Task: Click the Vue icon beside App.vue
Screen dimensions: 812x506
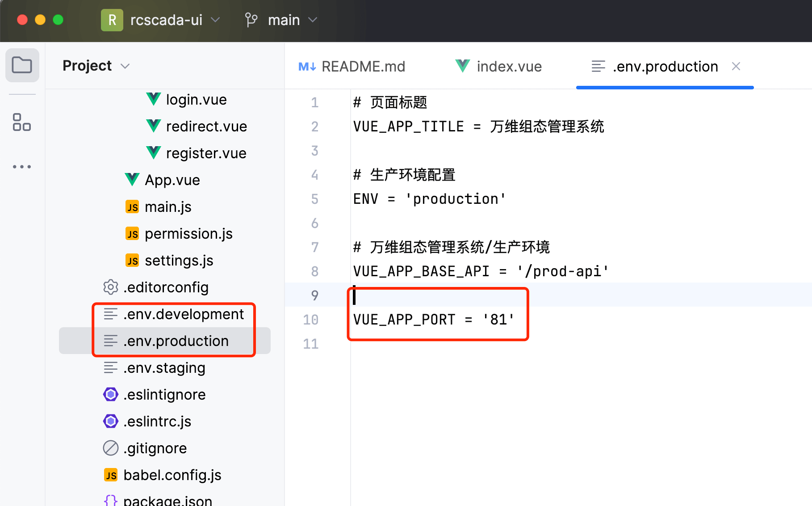Action: pyautogui.click(x=132, y=180)
